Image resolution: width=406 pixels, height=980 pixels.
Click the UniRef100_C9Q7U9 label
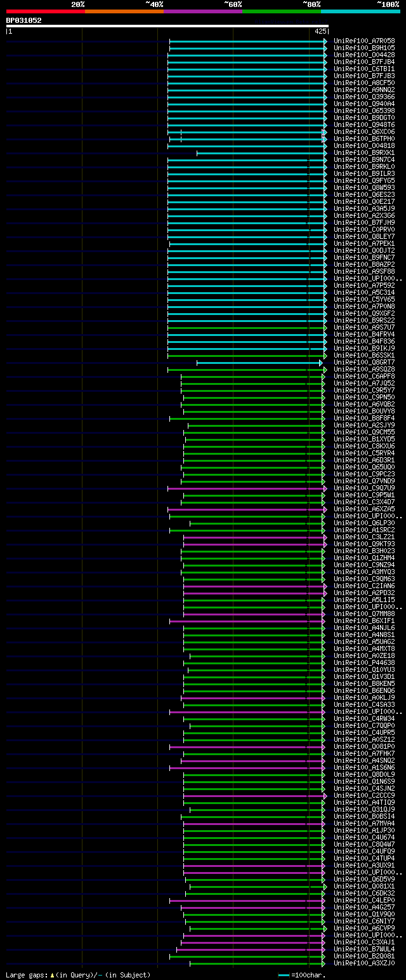click(364, 488)
